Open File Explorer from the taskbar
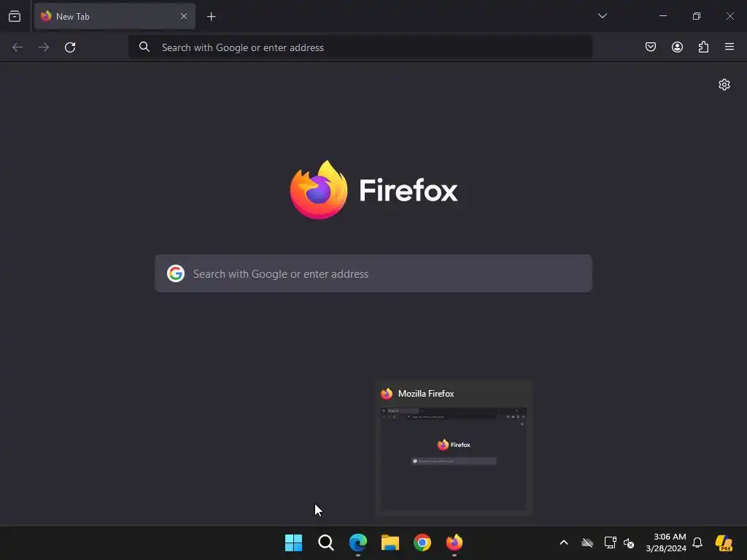 pos(390,542)
